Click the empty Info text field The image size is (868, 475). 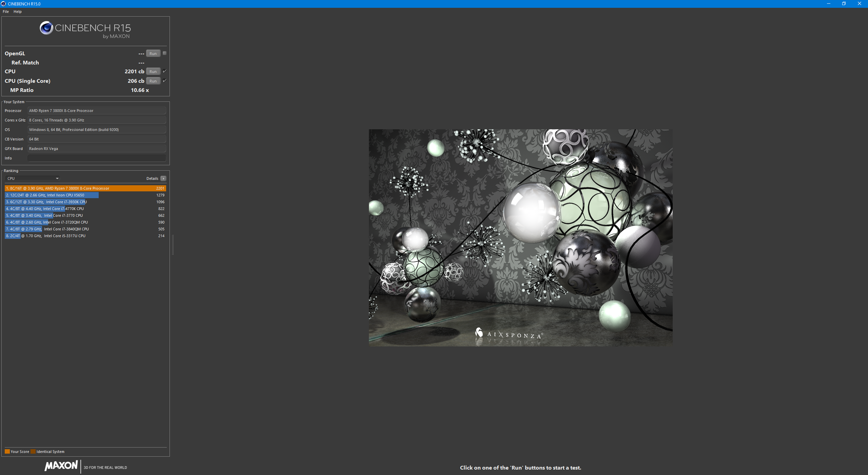[x=97, y=158]
